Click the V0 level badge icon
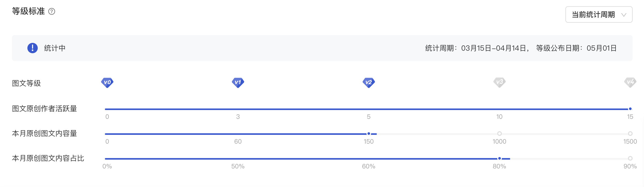644x187 pixels. point(107,83)
